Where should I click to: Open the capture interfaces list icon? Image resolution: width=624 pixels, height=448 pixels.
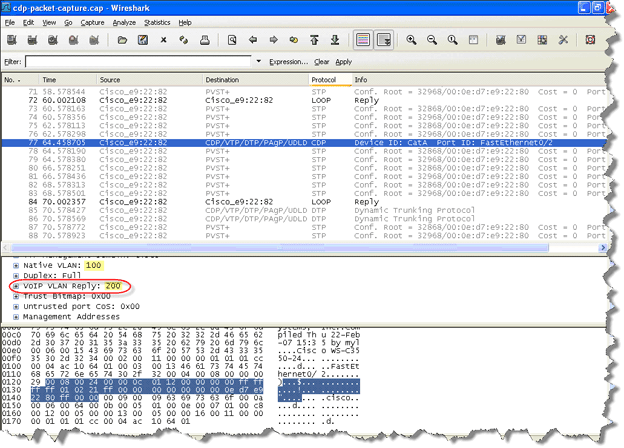[12, 40]
